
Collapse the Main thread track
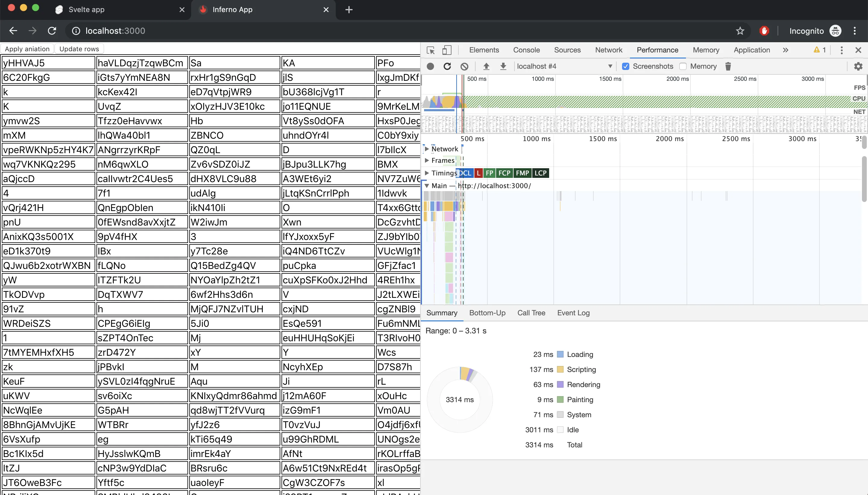pyautogui.click(x=427, y=186)
